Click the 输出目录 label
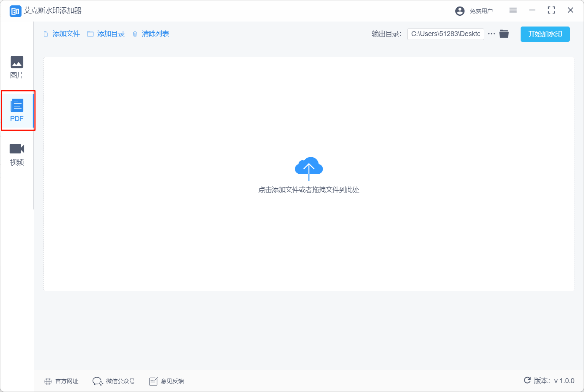 (x=387, y=34)
